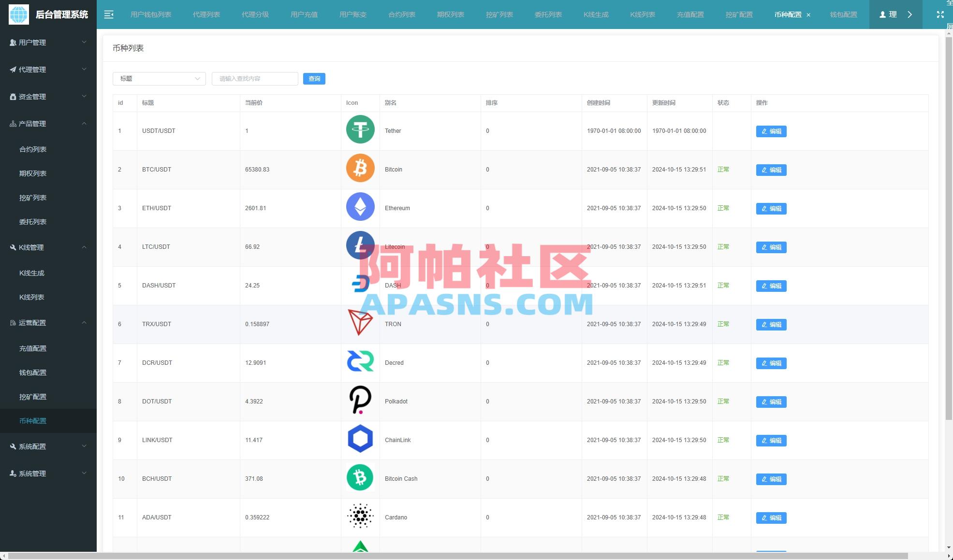Select the 用户管理 sidebar icon

pyautogui.click(x=12, y=43)
